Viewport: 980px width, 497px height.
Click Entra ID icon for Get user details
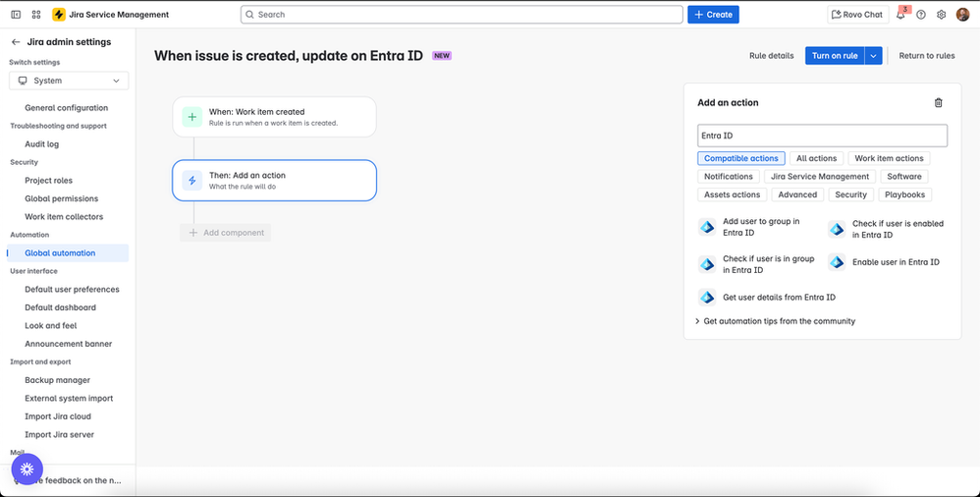[x=707, y=297]
